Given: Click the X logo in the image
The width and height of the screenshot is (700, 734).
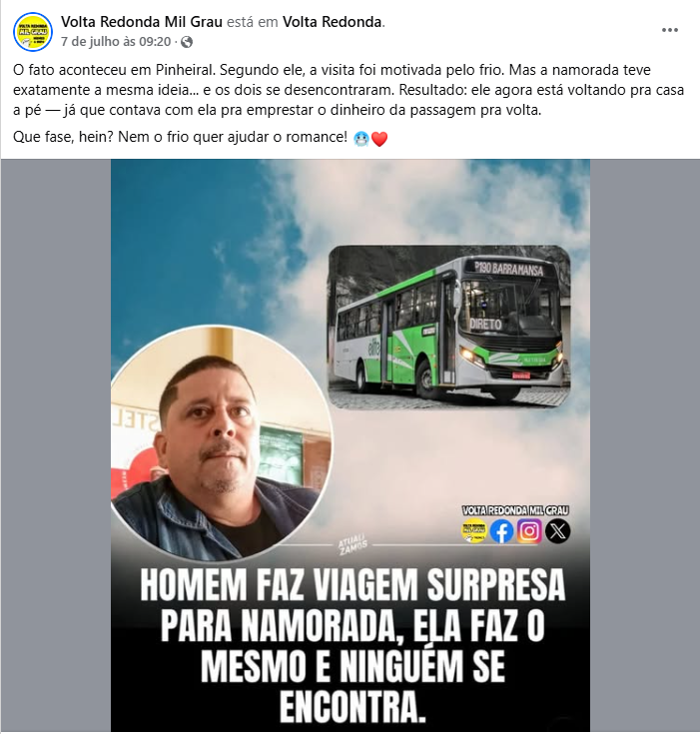Looking at the screenshot, I should pyautogui.click(x=557, y=531).
